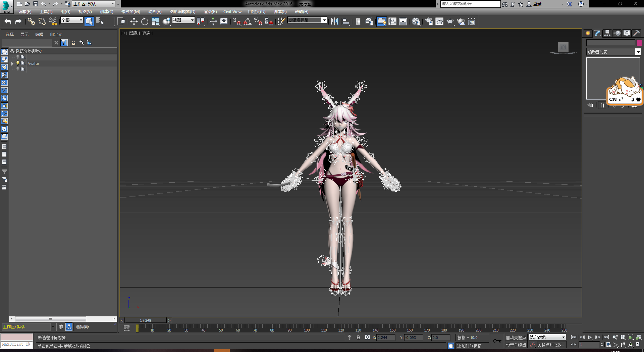Open the Curve Editor
644x352 pixels.
click(x=392, y=22)
